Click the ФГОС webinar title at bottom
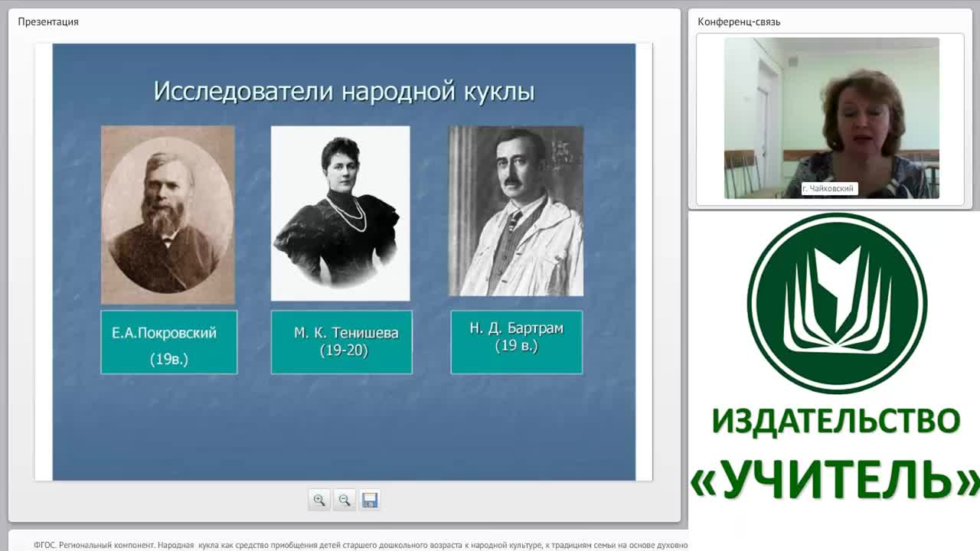Viewport: 980px width, 551px height. [361, 545]
